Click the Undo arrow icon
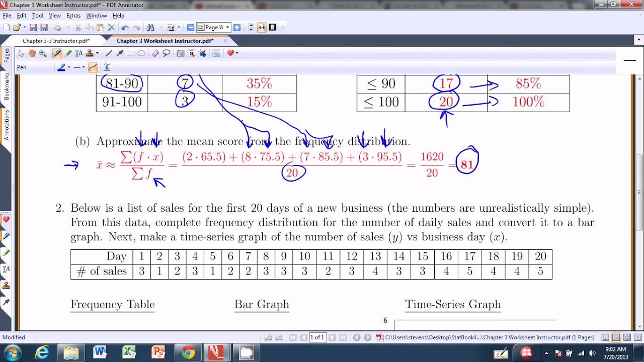Viewport: 644px width, 362px height. point(125,28)
